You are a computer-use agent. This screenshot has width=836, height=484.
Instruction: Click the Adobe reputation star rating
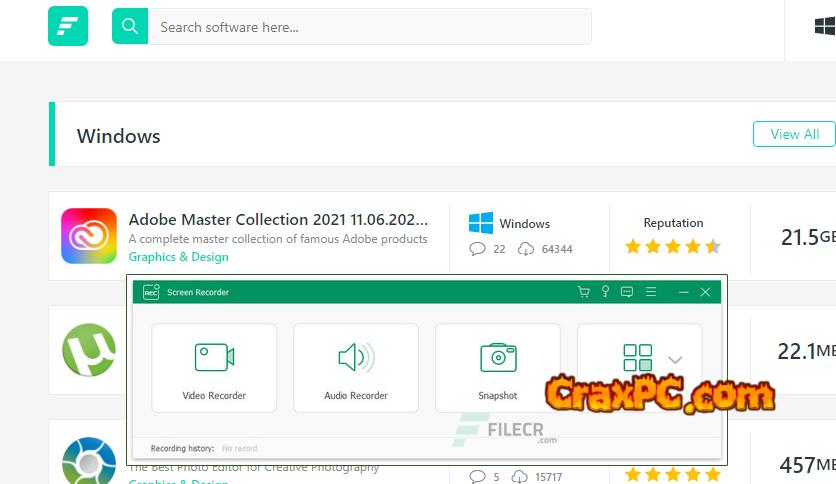tap(672, 246)
